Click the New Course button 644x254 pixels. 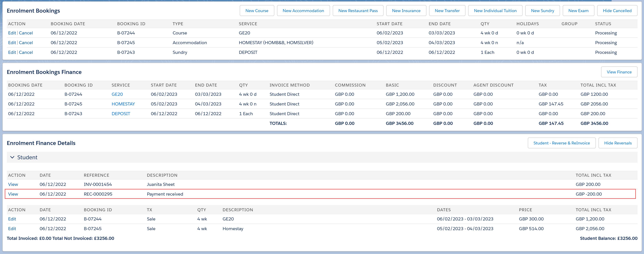tap(257, 11)
